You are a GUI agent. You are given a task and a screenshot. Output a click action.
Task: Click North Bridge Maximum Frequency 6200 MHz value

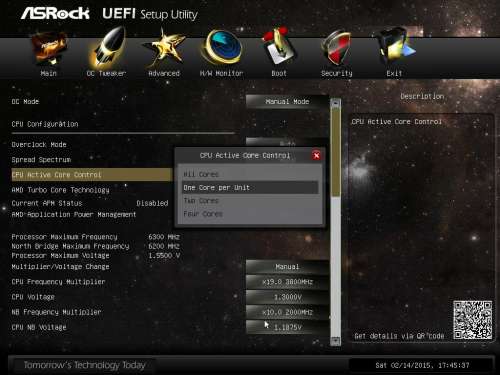[164, 246]
